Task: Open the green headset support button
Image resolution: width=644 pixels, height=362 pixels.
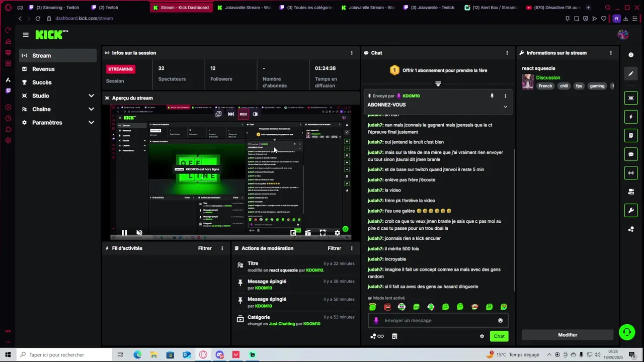Action: click(x=627, y=332)
